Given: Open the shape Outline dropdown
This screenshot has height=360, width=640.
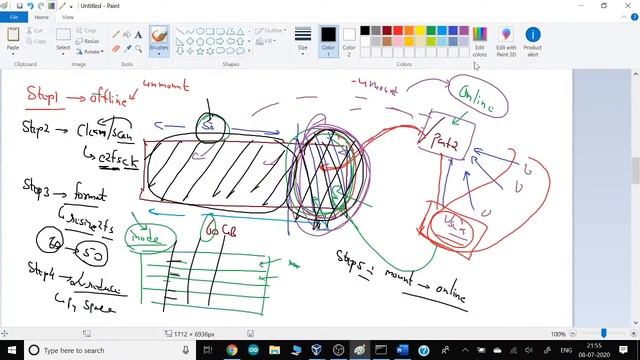Looking at the screenshot, I should coord(270,31).
